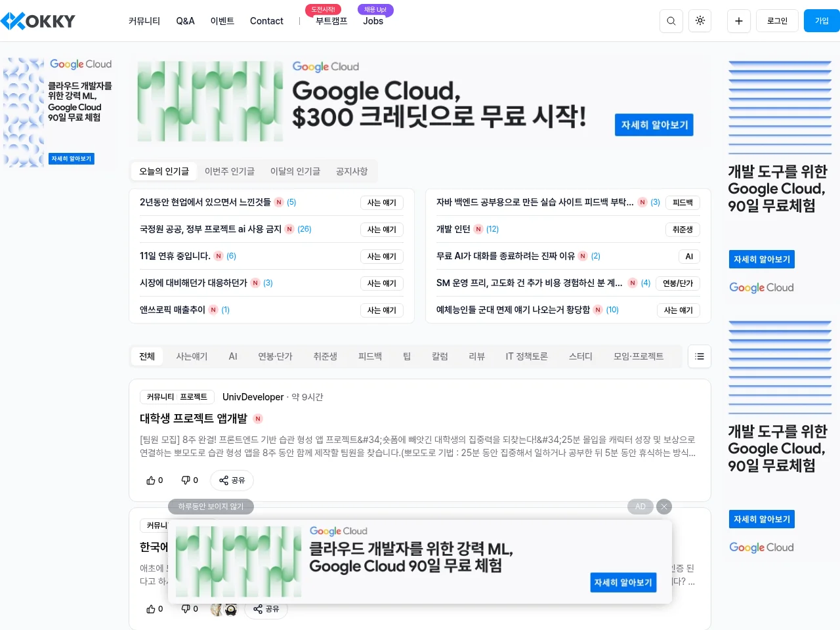Filter by 모임·프로젝트 category tab
This screenshot has width=840, height=630.
tap(639, 356)
